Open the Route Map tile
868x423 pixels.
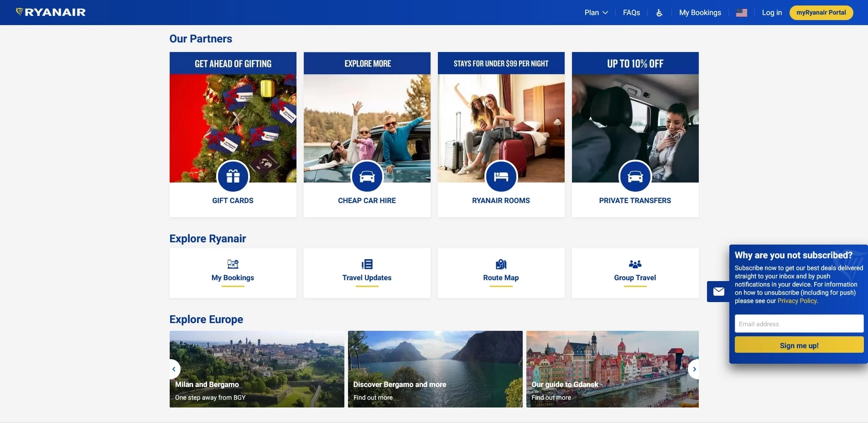(x=501, y=273)
